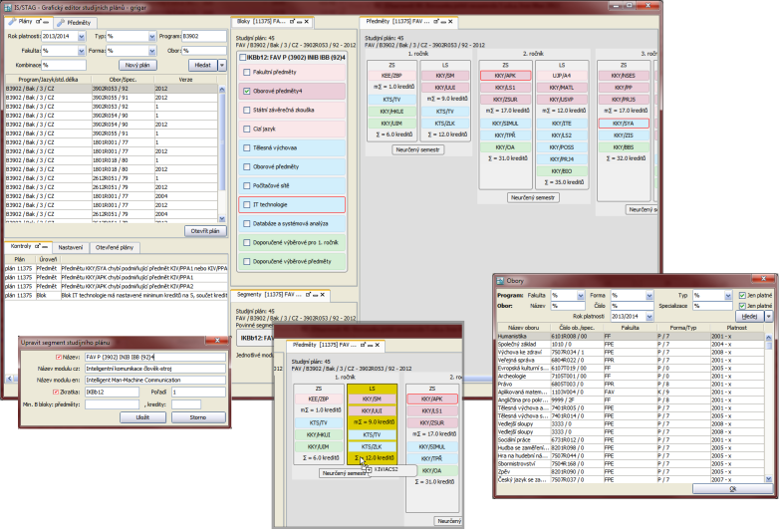The image size is (781, 532).
Task: Select the Archeologie row in Obory list
Action: (x=632, y=377)
